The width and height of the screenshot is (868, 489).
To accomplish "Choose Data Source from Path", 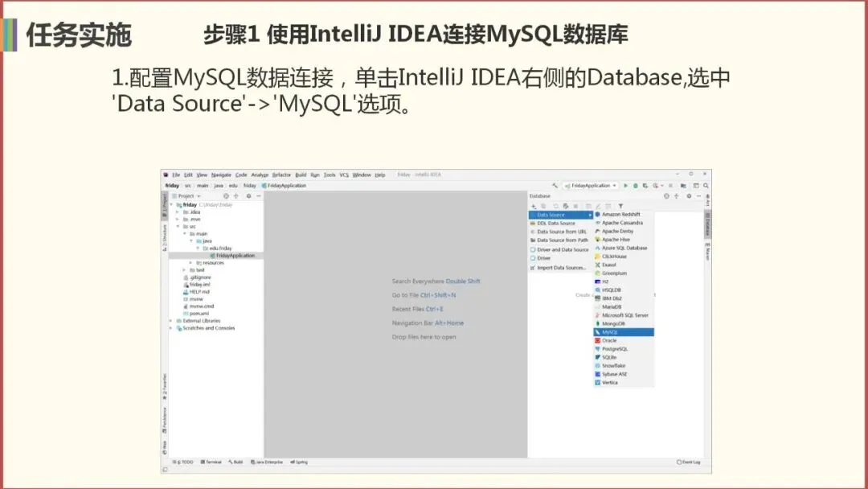I will [x=561, y=240].
